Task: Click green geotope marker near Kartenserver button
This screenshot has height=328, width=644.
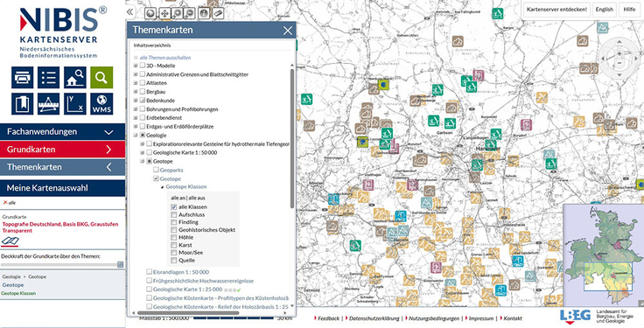Action: pos(497,13)
